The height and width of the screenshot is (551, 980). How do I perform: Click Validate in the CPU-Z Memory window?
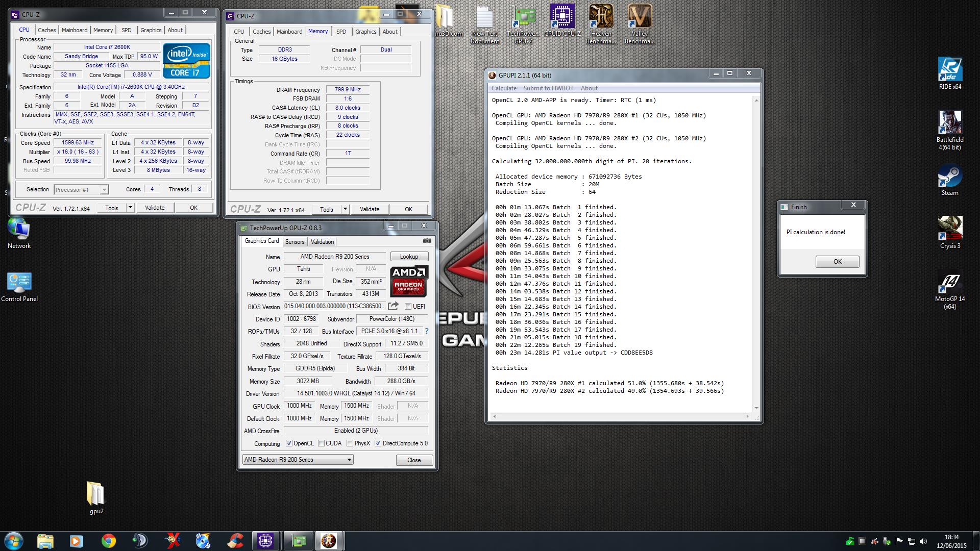(x=370, y=209)
